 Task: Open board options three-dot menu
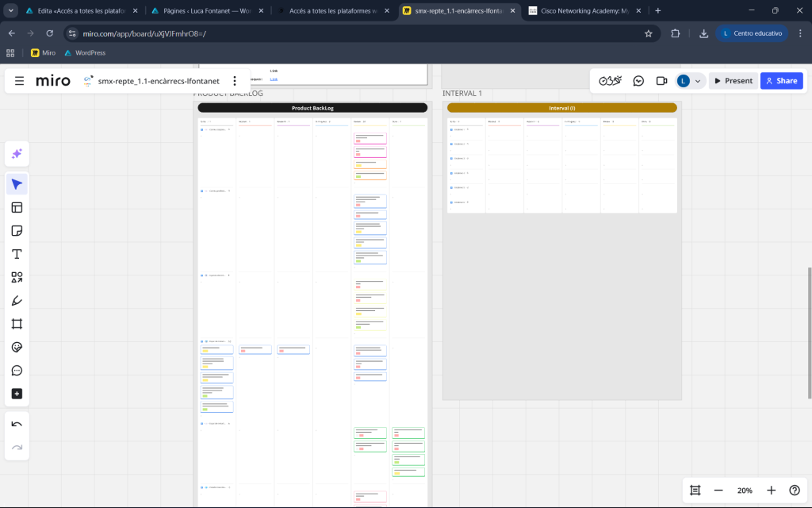pyautogui.click(x=235, y=81)
